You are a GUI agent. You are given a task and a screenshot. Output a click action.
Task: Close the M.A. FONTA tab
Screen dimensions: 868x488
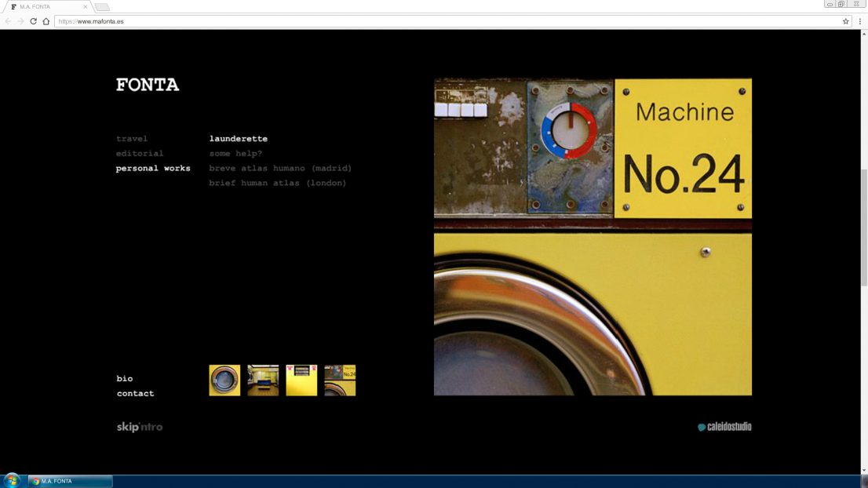pyautogui.click(x=86, y=6)
